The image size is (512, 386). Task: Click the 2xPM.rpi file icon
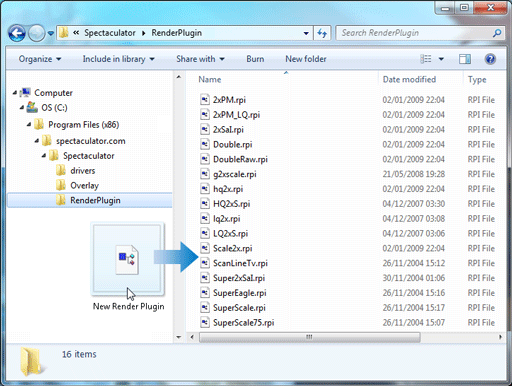coord(205,100)
